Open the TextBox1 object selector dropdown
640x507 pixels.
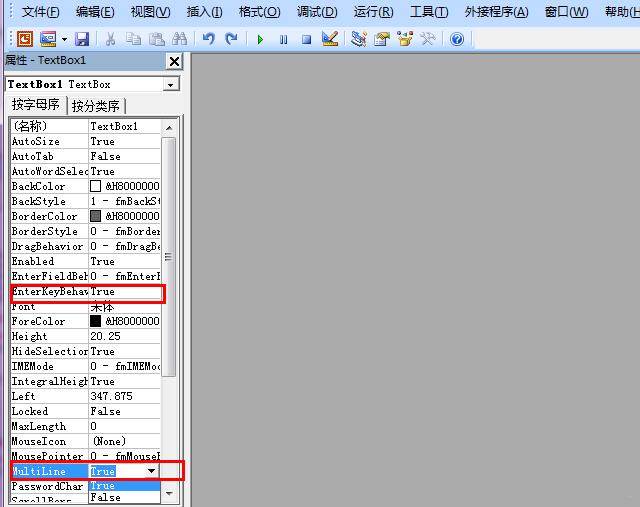tap(170, 85)
